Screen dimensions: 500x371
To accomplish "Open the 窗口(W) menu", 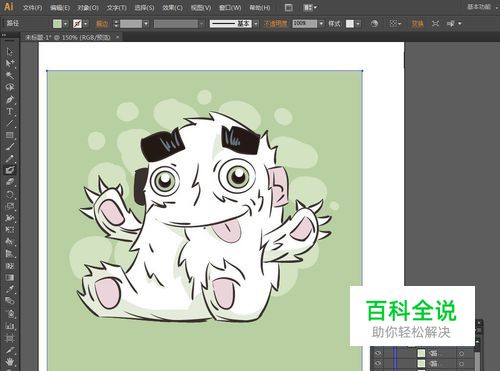I will pos(230,7).
